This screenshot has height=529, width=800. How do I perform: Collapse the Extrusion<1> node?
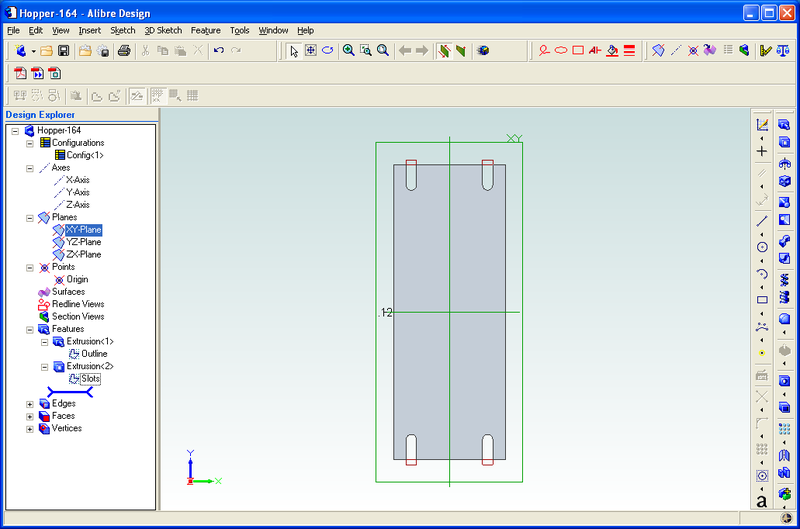pos(44,342)
